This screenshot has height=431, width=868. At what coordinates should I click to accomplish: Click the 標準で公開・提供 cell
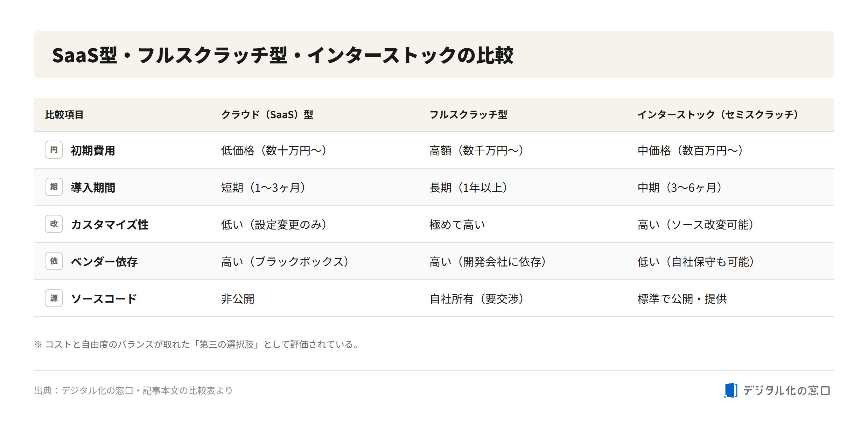tap(682, 299)
